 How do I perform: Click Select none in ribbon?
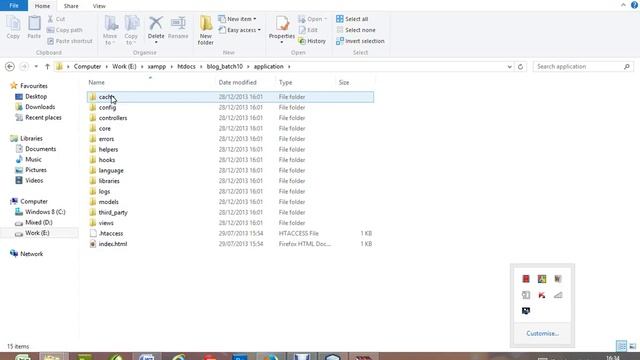pyautogui.click(x=356, y=30)
